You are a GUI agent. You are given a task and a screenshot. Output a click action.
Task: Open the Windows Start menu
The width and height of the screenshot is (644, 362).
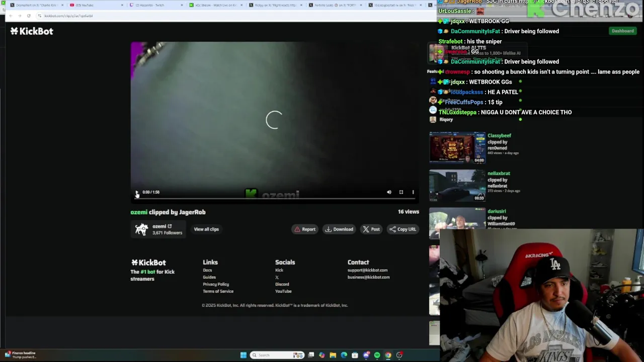click(x=244, y=355)
